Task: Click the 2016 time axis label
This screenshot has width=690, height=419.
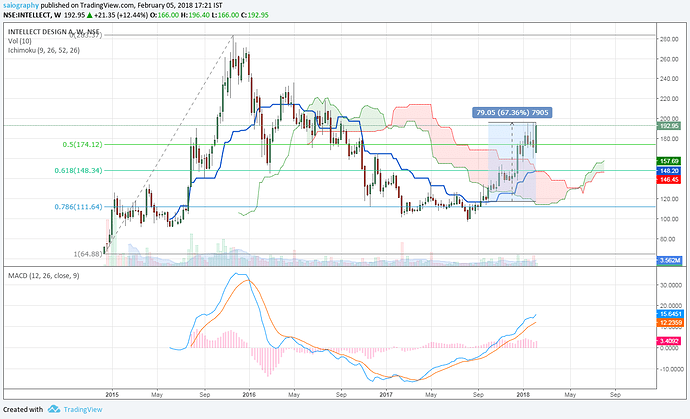Action: (x=249, y=395)
